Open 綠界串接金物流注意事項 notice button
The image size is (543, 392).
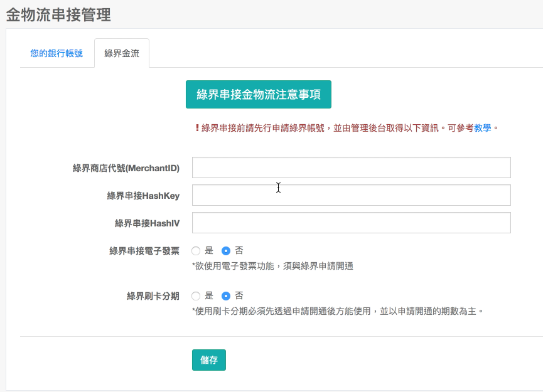[259, 95]
